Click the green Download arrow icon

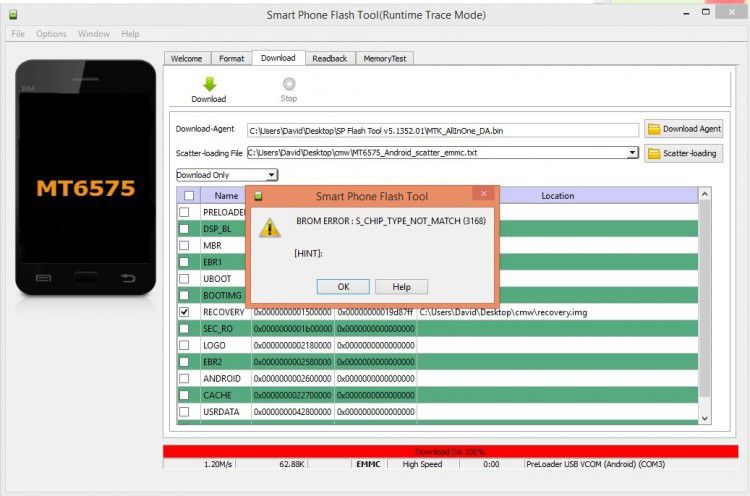pyautogui.click(x=209, y=84)
